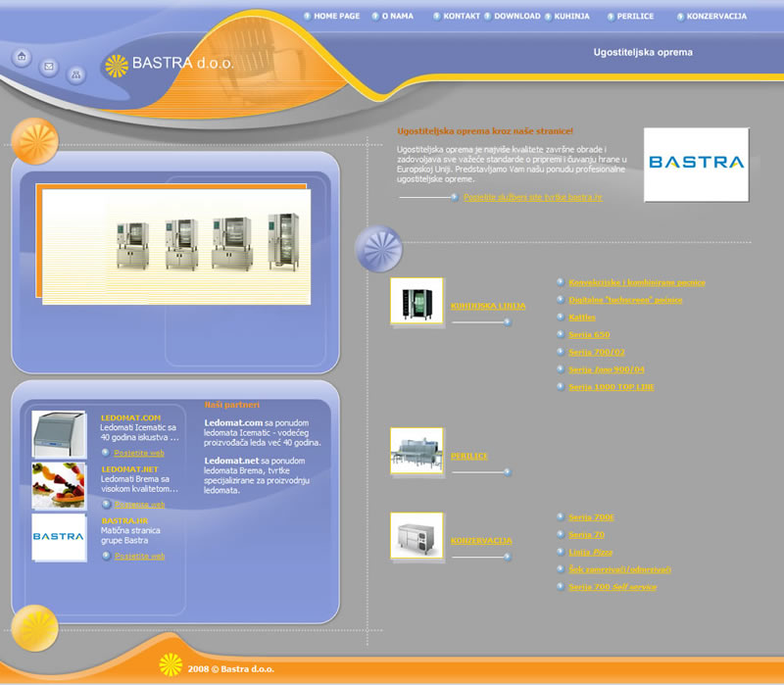Open the KONZERVACIJA category link

(x=481, y=541)
